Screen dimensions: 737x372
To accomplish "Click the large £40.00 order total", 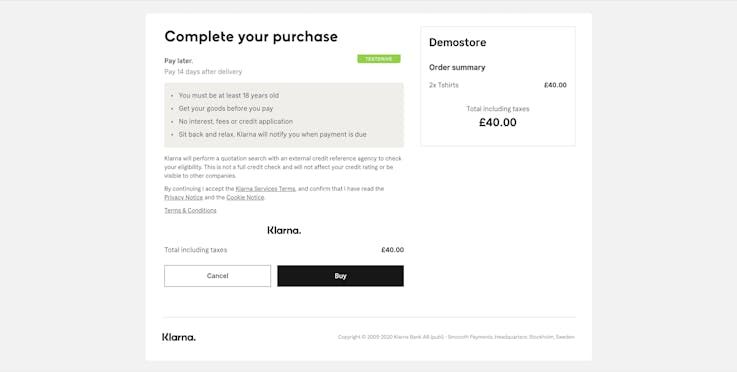I will pyautogui.click(x=498, y=122).
